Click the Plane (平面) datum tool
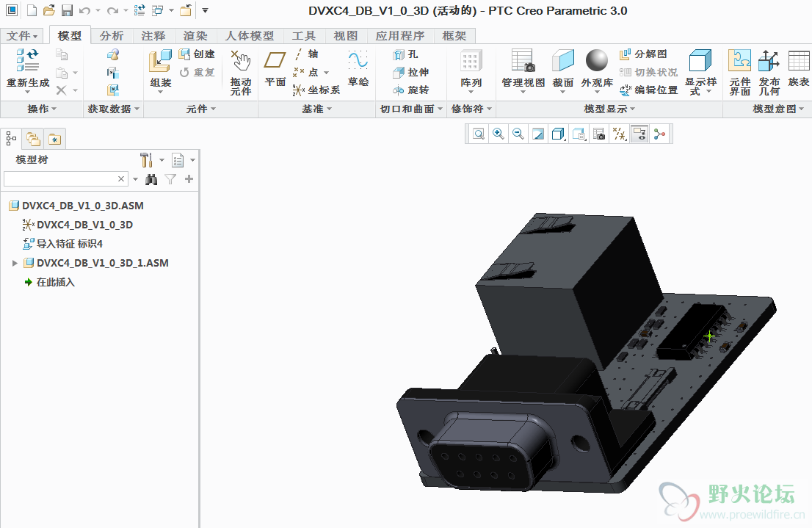 (x=275, y=68)
